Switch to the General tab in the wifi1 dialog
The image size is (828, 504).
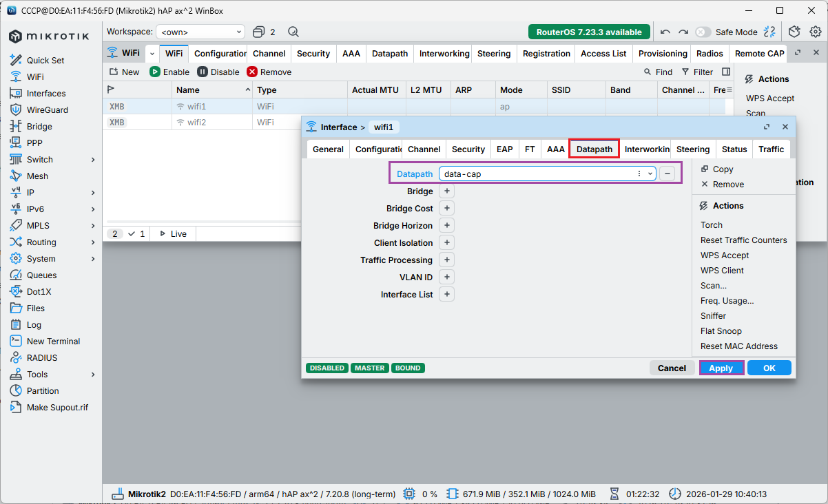[328, 149]
